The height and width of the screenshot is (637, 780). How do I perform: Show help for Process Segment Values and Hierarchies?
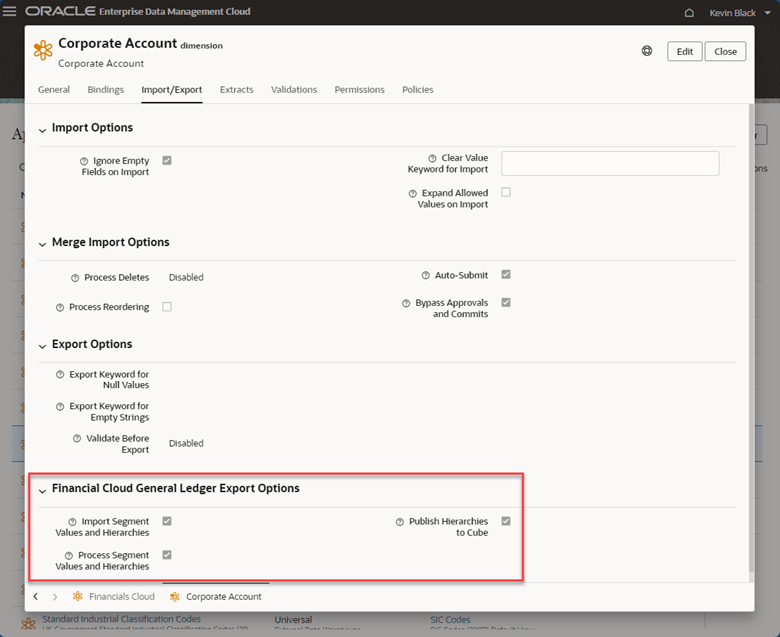(x=69, y=555)
